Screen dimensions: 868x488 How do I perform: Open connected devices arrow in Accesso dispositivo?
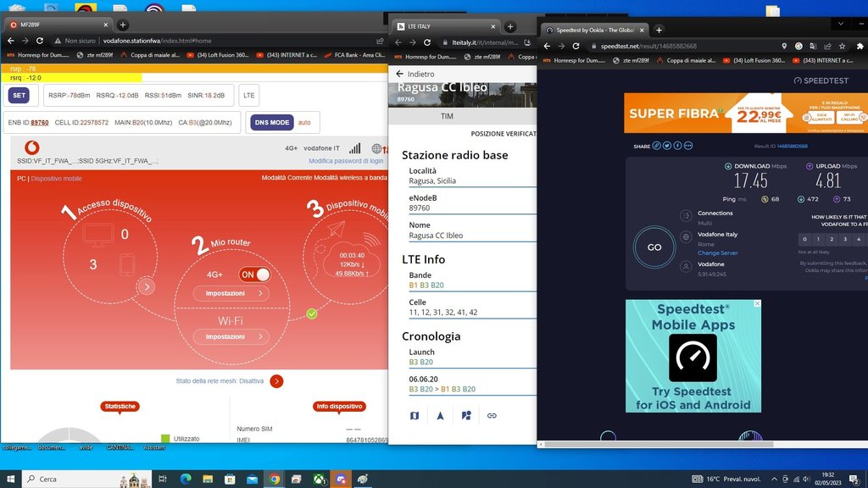click(x=147, y=286)
